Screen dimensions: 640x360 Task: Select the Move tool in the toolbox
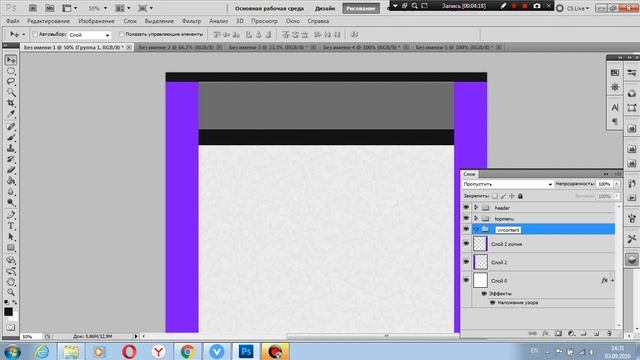click(x=11, y=60)
